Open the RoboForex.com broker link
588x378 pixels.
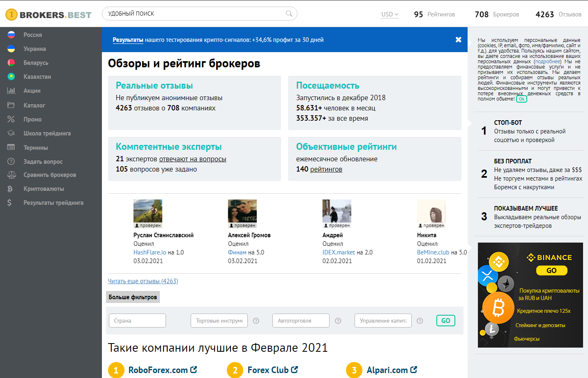tap(158, 370)
